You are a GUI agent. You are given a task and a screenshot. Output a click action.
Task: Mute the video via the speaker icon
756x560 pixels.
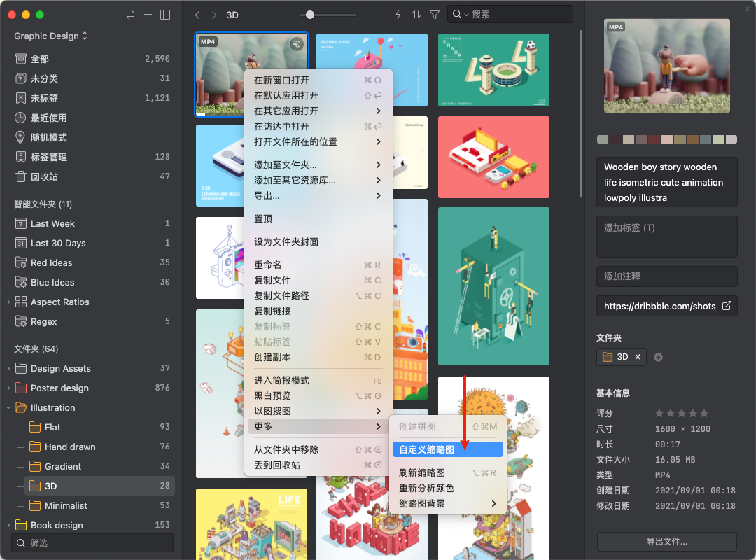click(297, 43)
